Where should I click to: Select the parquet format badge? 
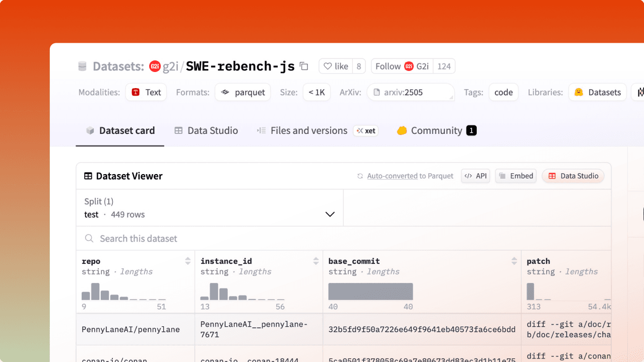point(242,92)
